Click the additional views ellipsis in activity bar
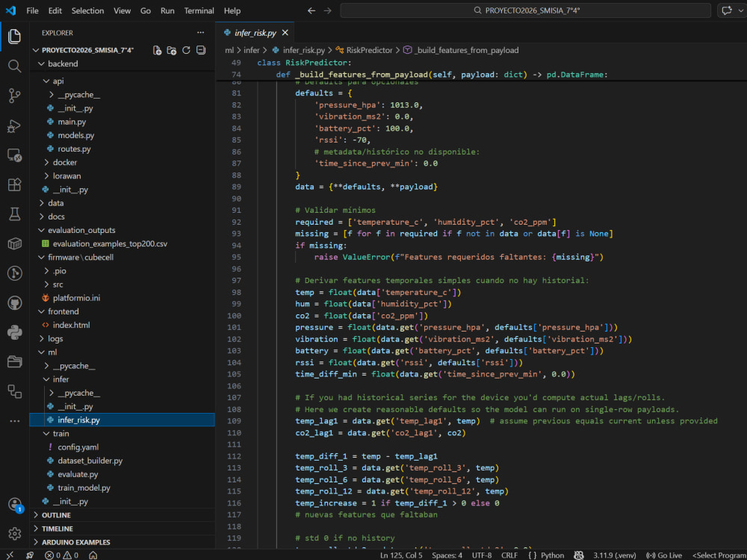 point(14,421)
